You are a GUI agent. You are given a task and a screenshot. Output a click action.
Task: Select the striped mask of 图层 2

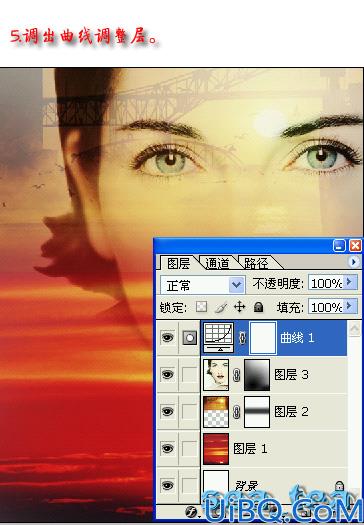pyautogui.click(x=257, y=412)
